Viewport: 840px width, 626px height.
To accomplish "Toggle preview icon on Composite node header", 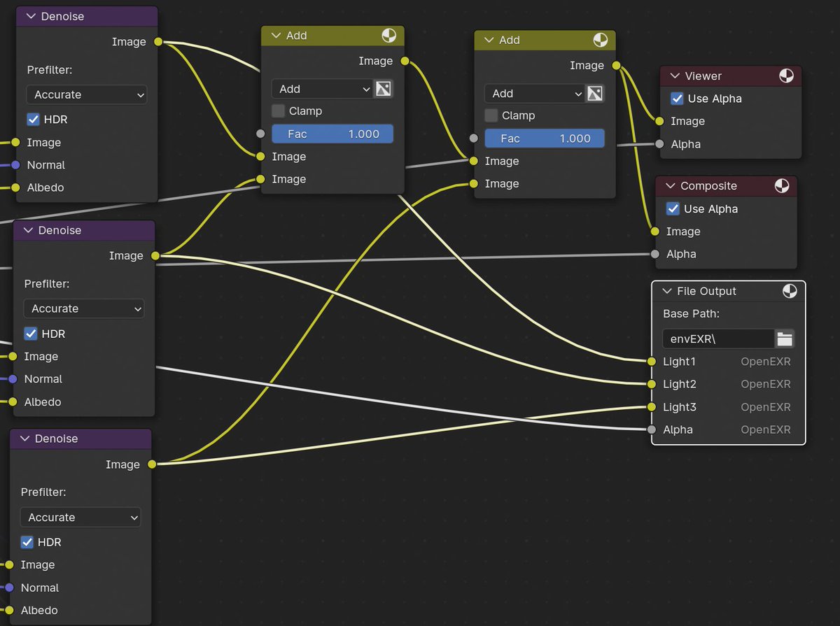I will 782,185.
